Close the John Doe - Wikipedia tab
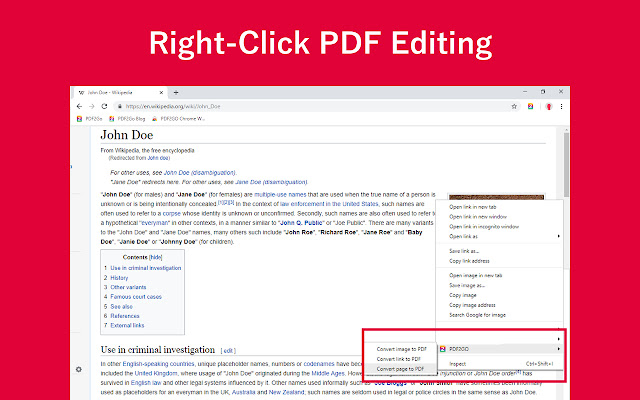 pyautogui.click(x=161, y=93)
